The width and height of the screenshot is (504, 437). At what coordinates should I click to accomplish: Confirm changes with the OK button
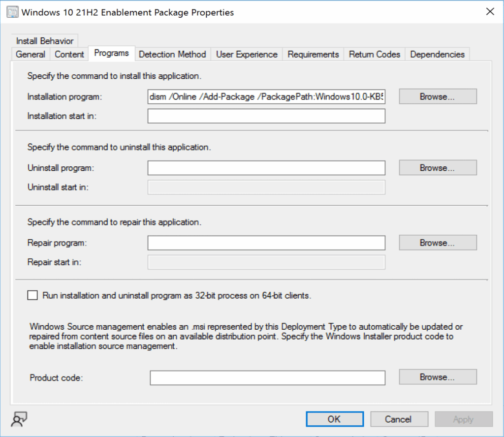coord(334,419)
